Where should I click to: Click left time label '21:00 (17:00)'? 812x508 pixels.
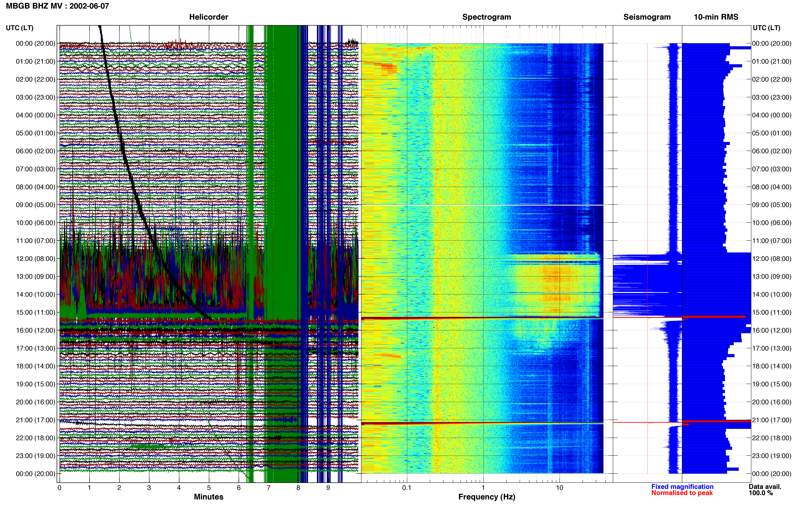36,420
